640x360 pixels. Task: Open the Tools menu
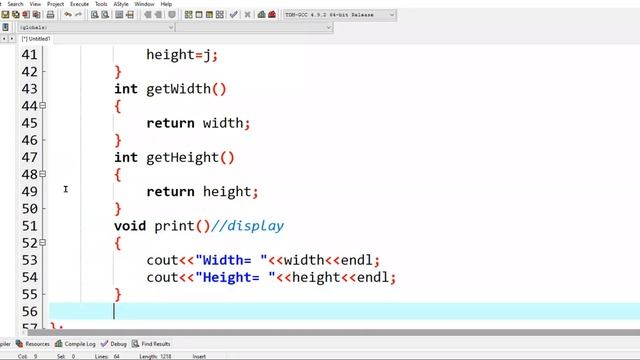(x=101, y=4)
